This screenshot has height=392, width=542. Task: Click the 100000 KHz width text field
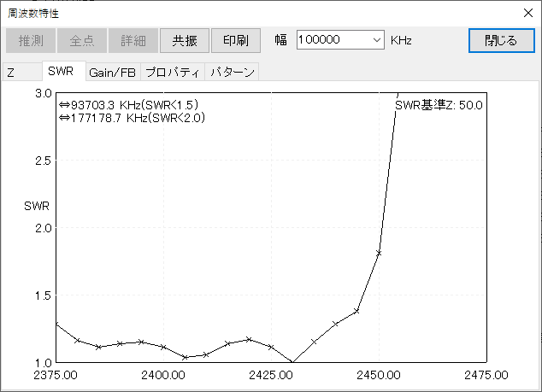coord(332,40)
